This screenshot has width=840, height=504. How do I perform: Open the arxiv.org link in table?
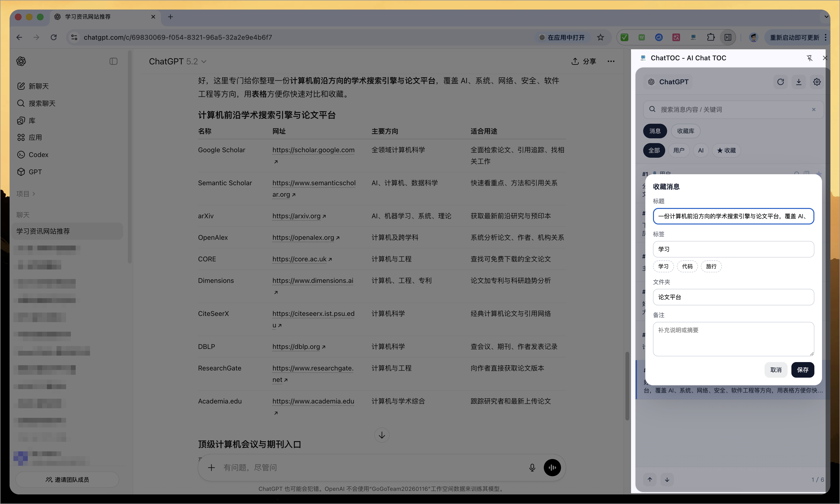(x=296, y=216)
